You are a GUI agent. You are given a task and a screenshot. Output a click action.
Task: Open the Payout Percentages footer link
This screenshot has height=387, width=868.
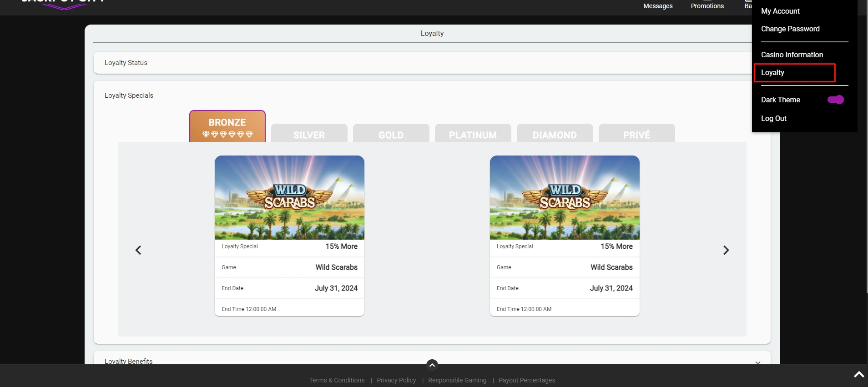pos(527,380)
